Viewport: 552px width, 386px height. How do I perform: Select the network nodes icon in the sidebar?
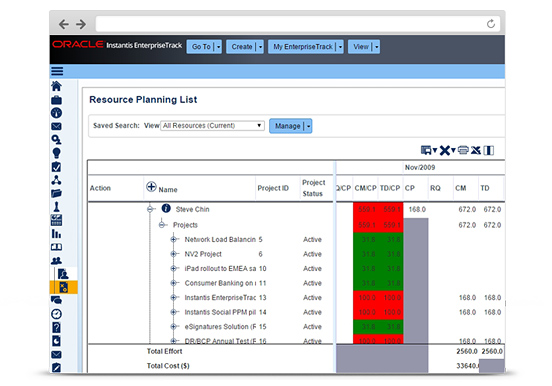(x=56, y=180)
